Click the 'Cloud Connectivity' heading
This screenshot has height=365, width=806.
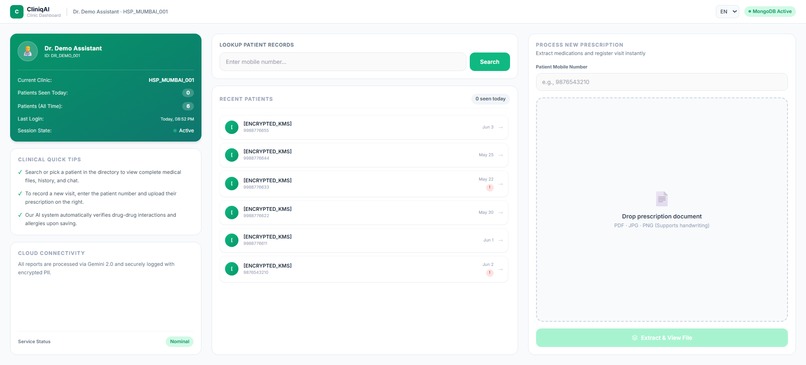[51, 253]
